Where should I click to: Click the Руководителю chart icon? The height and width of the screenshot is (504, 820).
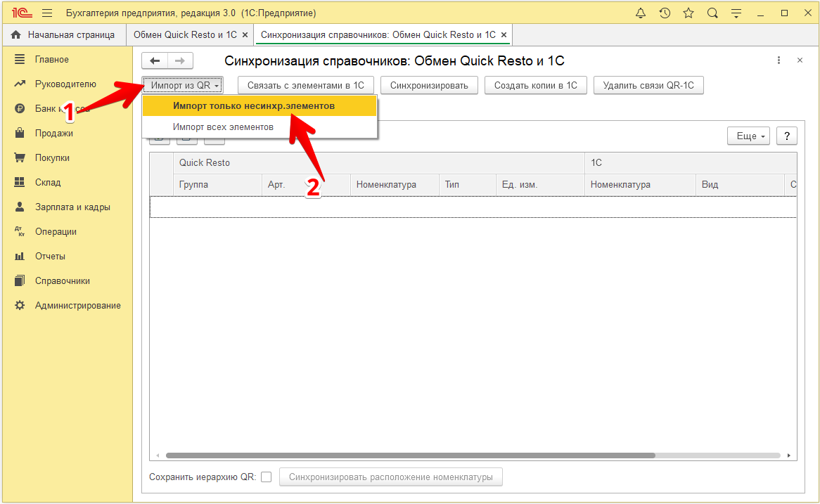(x=20, y=84)
